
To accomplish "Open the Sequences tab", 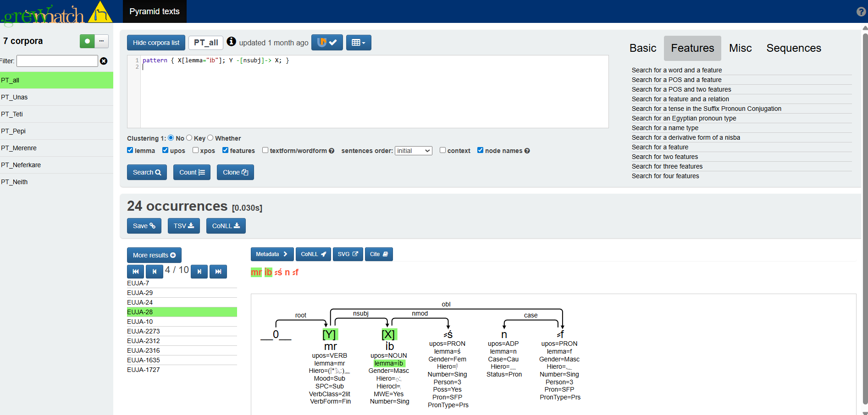I will (x=793, y=48).
